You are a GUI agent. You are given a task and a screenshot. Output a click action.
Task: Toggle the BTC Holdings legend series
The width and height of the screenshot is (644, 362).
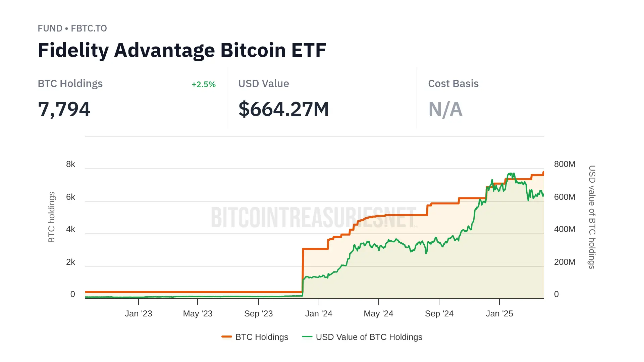262,337
